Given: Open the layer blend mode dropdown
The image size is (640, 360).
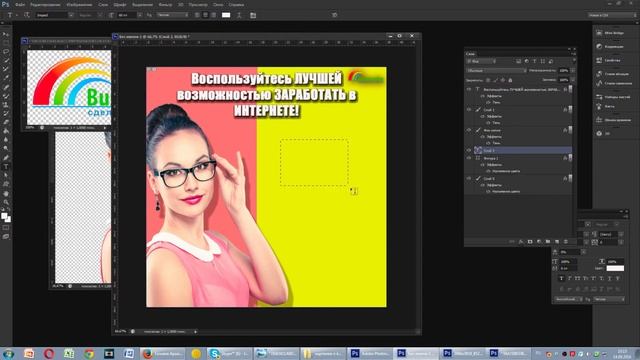Looking at the screenshot, I should pos(497,71).
